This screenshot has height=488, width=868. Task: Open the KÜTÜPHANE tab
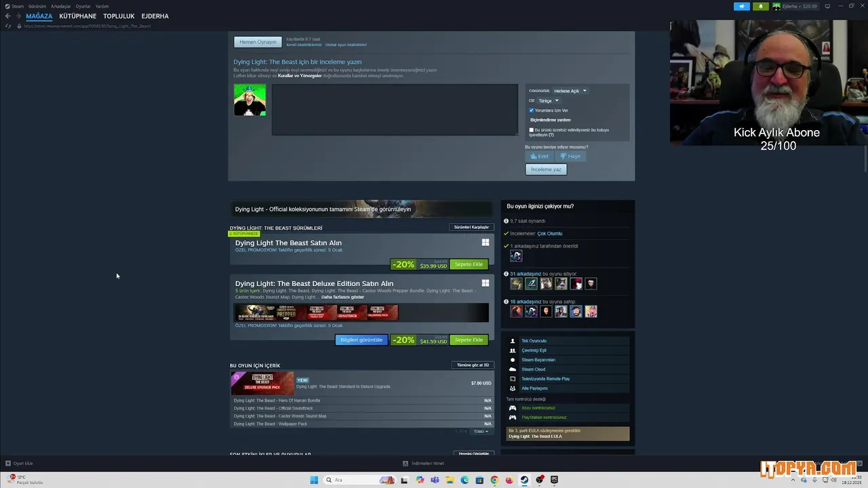(78, 16)
